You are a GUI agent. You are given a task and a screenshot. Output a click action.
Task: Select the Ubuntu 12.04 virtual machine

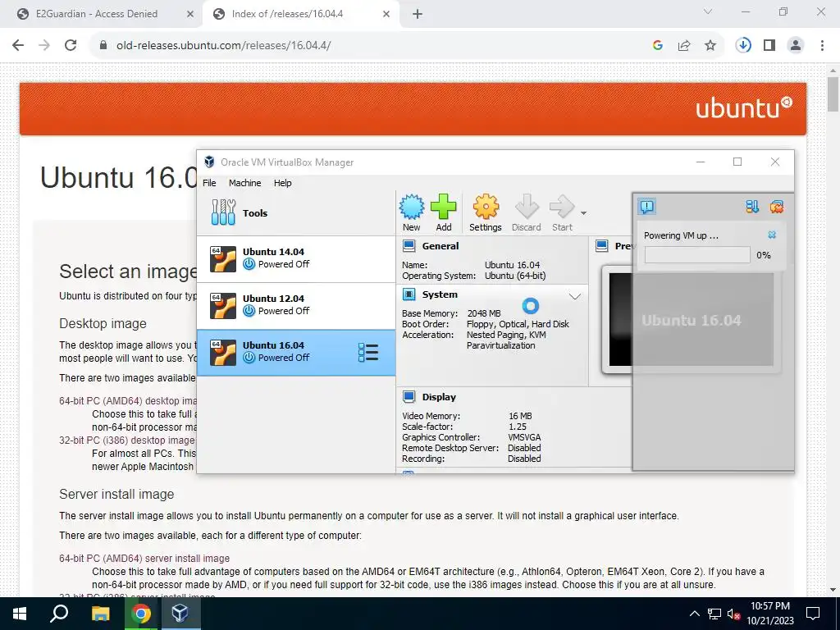pyautogui.click(x=295, y=305)
